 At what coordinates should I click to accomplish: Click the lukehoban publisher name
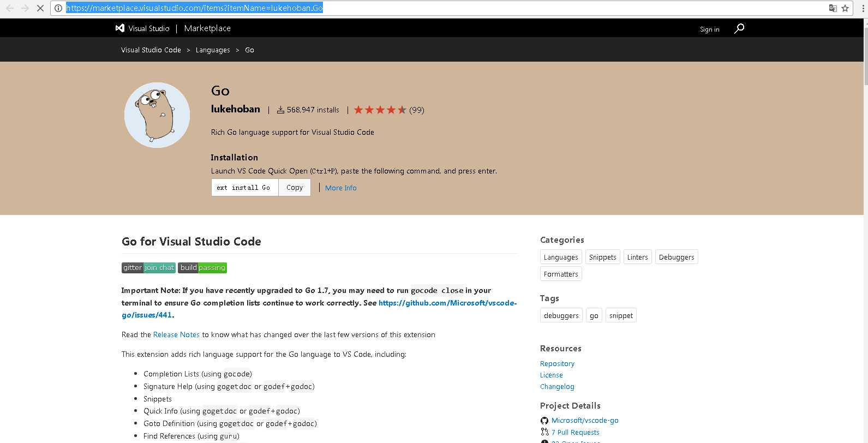[236, 109]
